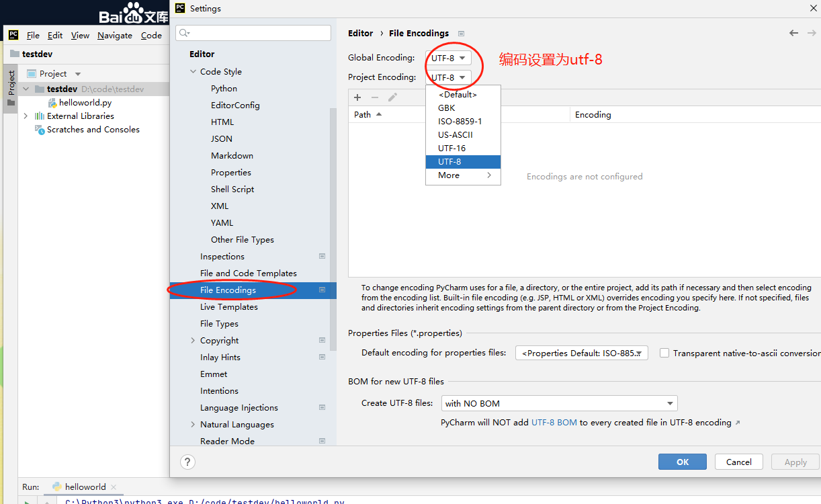Enable Transparent native-to-ascii conversion checkbox
This screenshot has width=821, height=504.
click(664, 353)
